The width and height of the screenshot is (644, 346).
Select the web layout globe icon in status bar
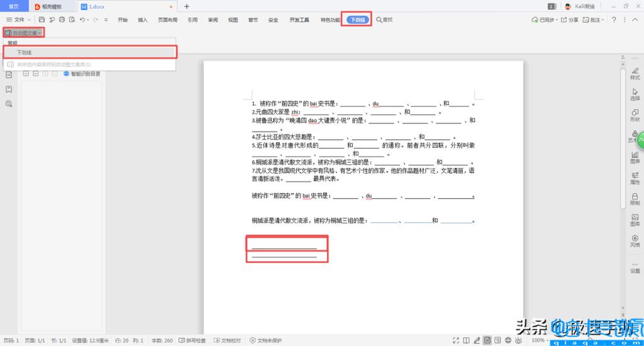pos(508,340)
